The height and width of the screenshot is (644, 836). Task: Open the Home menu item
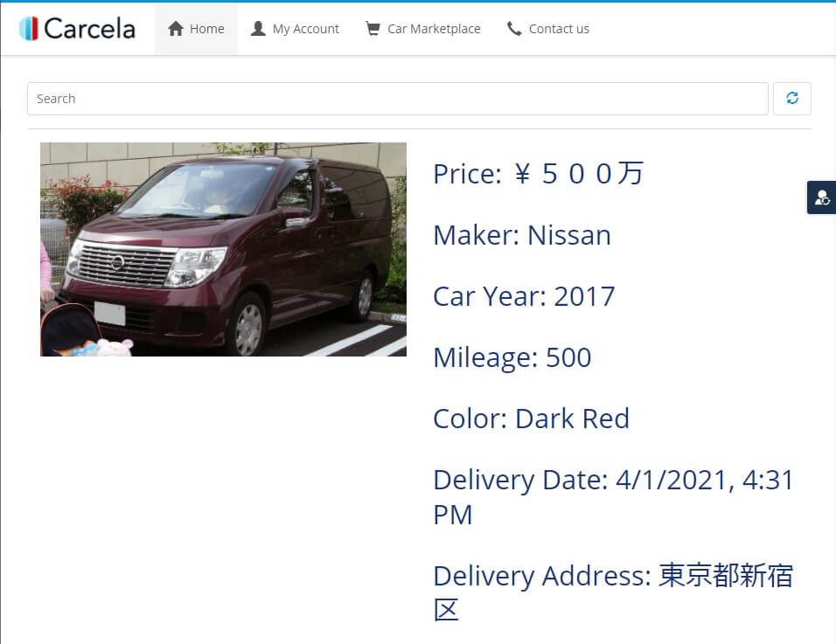click(196, 29)
